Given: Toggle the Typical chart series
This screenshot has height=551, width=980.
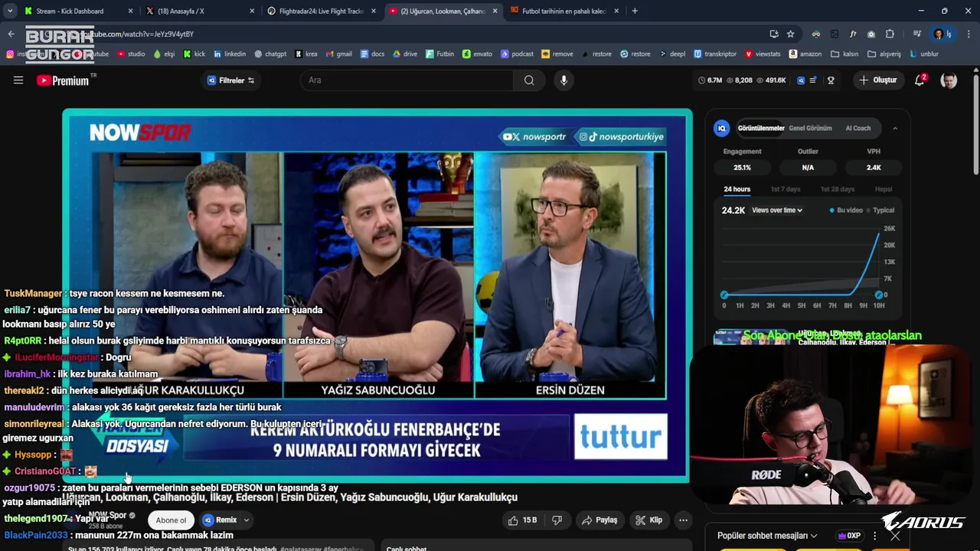Looking at the screenshot, I should click(x=880, y=210).
